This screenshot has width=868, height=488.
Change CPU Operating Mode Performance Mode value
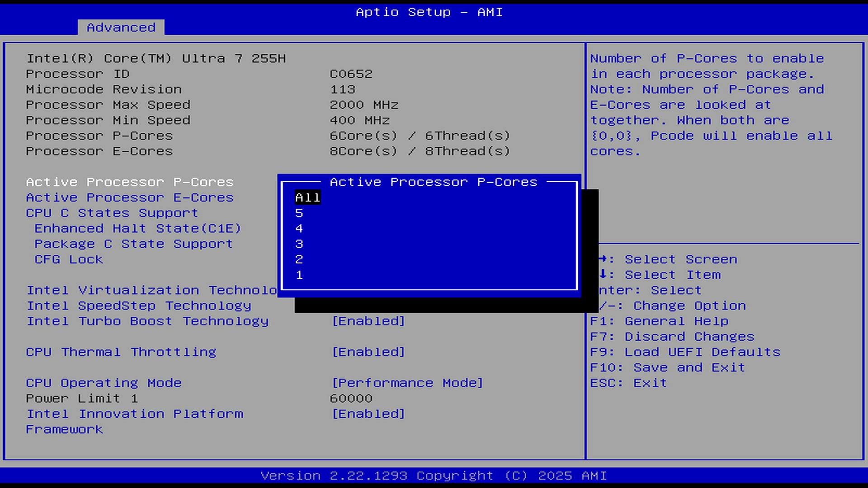[407, 383]
